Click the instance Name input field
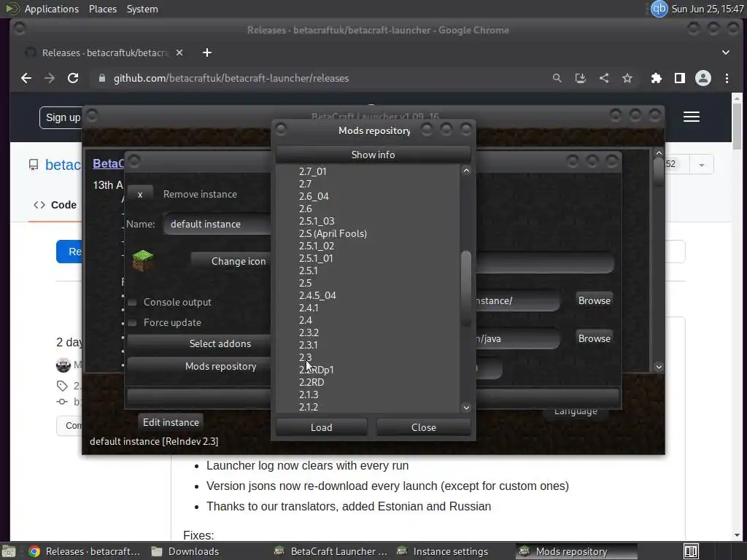 (x=217, y=224)
